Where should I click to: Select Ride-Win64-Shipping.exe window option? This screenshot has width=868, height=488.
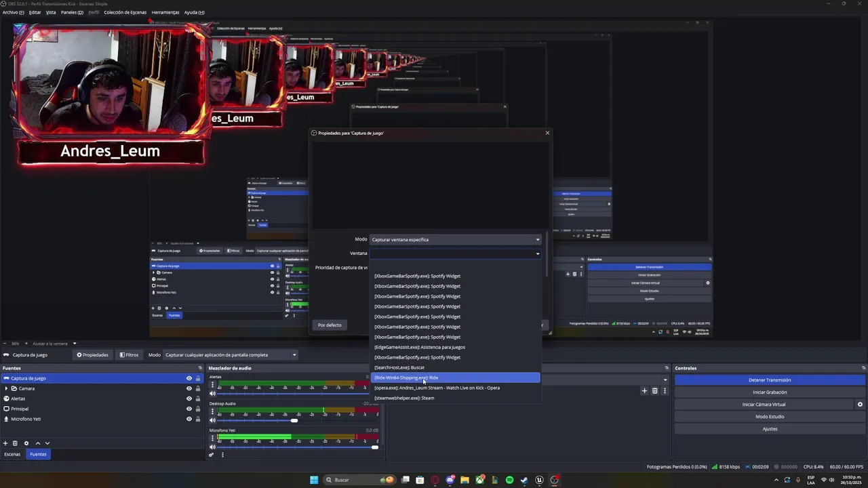coord(455,378)
